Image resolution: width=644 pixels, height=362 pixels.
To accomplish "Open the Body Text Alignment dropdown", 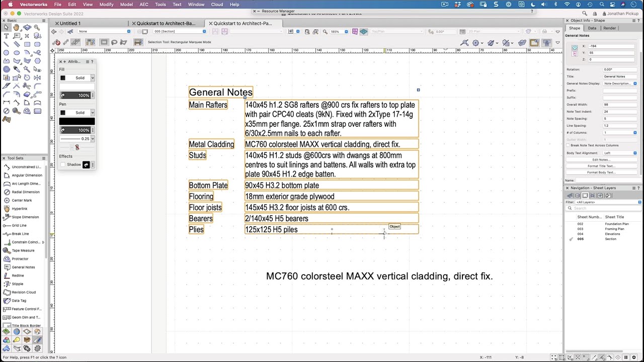I will pos(620,153).
